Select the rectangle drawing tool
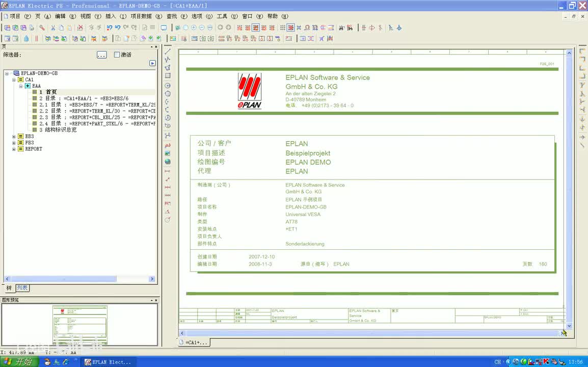This screenshot has height=367, width=588. click(x=168, y=75)
